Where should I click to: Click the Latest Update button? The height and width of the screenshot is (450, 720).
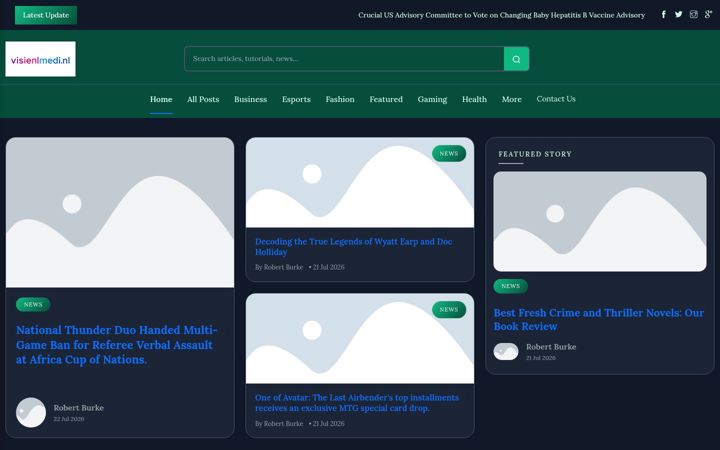tap(46, 15)
